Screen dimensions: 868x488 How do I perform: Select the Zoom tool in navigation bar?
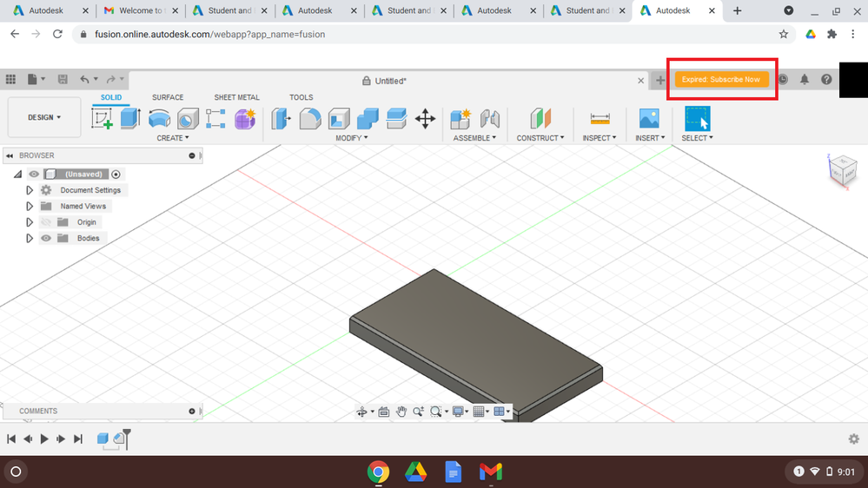418,411
